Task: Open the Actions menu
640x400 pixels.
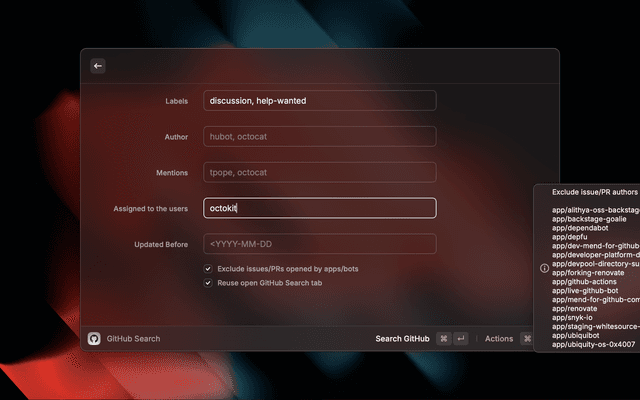Action: pos(499,339)
